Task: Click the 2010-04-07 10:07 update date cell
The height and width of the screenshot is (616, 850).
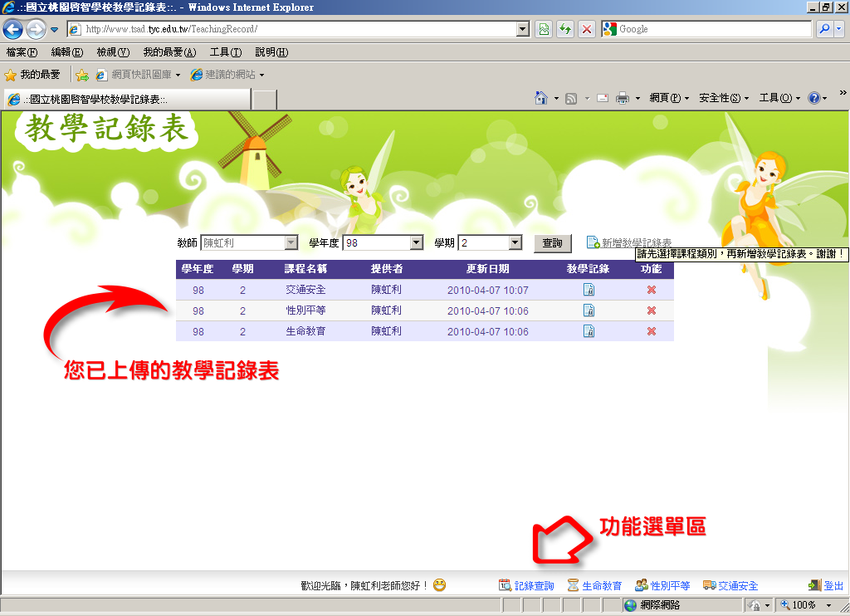Action: coord(488,290)
